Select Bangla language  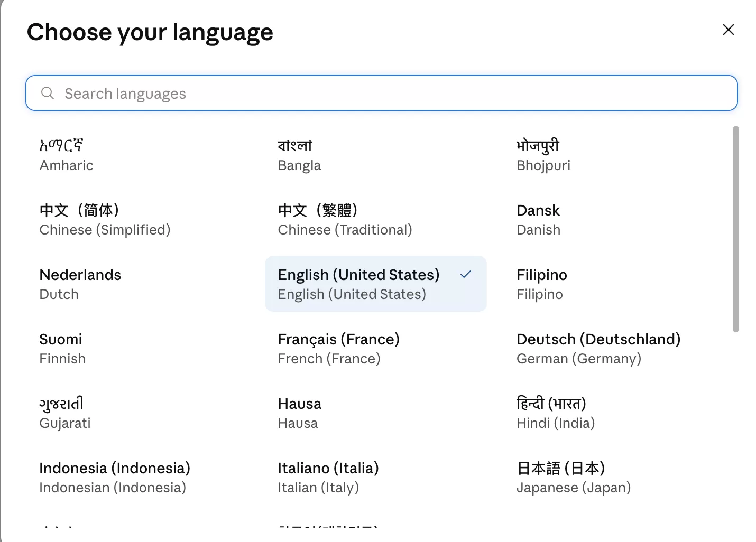tap(375, 155)
